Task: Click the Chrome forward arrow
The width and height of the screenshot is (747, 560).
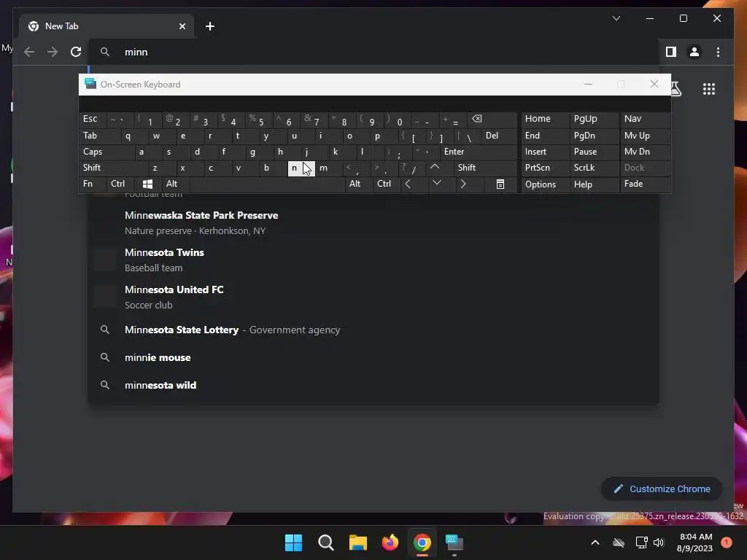Action: coord(53,52)
